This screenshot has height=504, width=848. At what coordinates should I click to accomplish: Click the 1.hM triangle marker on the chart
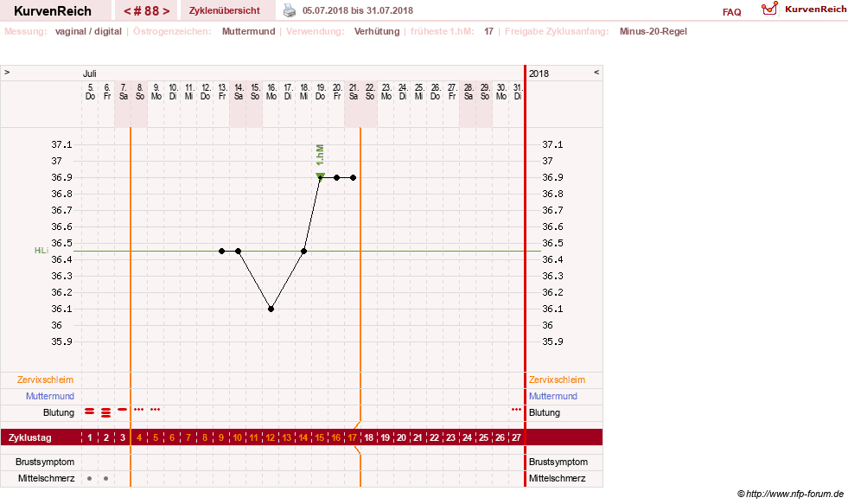click(x=320, y=175)
